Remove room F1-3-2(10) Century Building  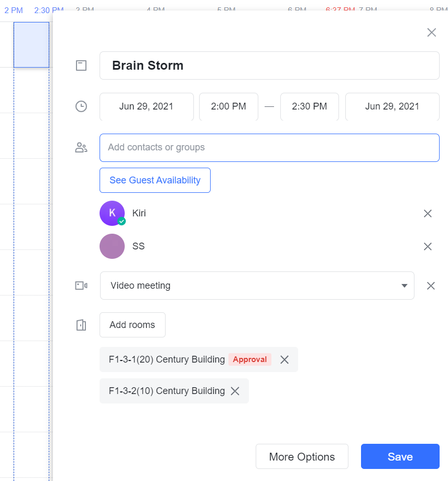tap(235, 391)
